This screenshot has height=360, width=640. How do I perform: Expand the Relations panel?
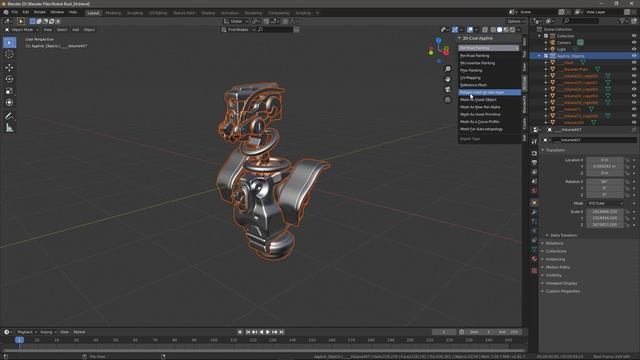(554, 243)
